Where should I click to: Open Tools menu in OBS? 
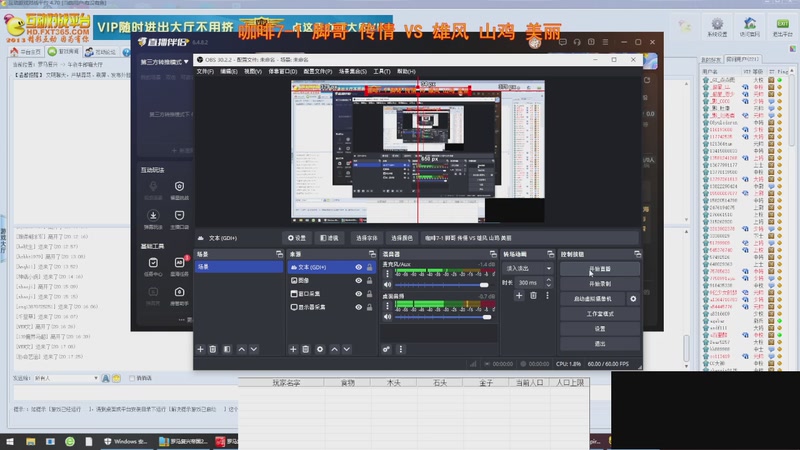(x=382, y=71)
